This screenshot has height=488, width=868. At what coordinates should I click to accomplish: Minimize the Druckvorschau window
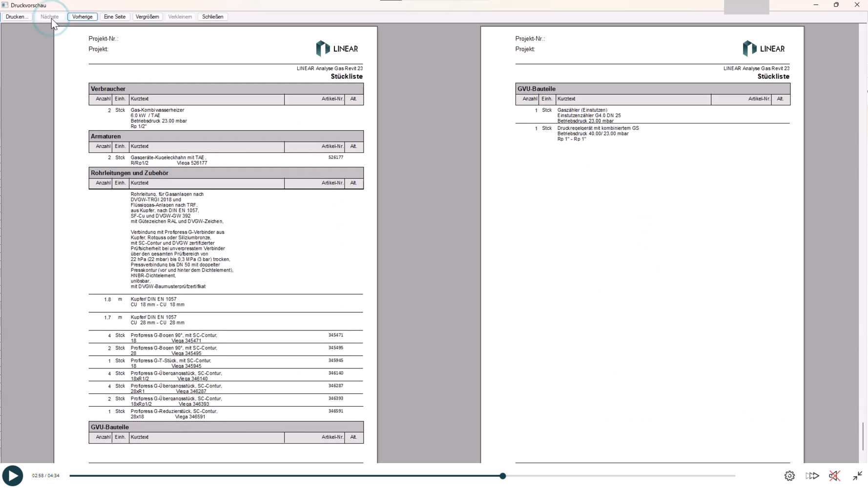[x=816, y=5]
